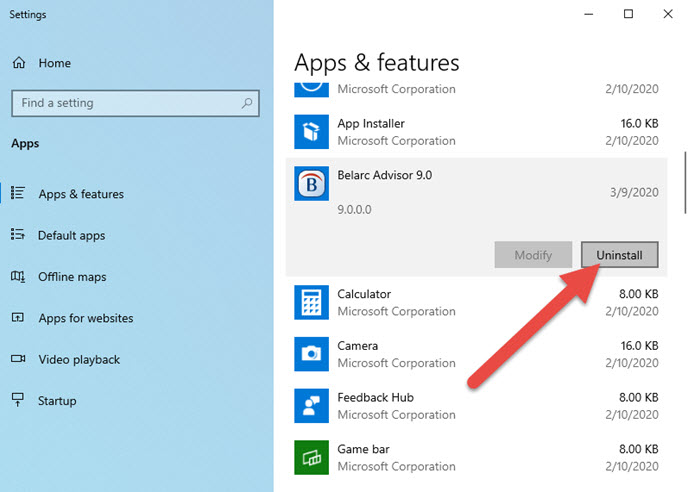Switch to Video playback settings
Image resolution: width=688 pixels, height=492 pixels.
click(x=79, y=359)
